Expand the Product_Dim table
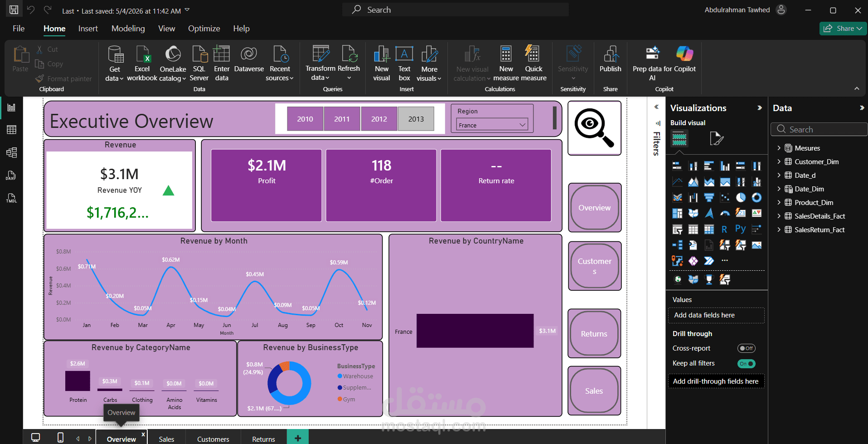Viewport: 868px width, 444px height. click(x=779, y=202)
